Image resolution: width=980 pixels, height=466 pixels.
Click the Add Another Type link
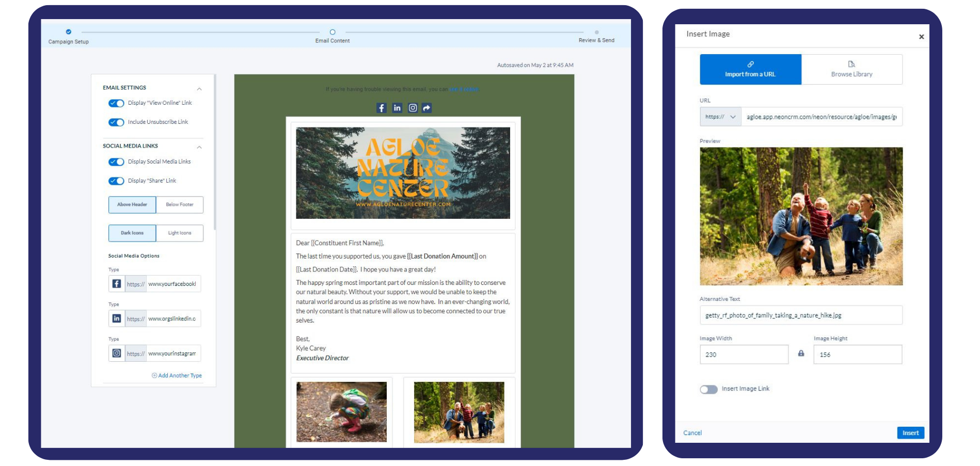pyautogui.click(x=177, y=376)
